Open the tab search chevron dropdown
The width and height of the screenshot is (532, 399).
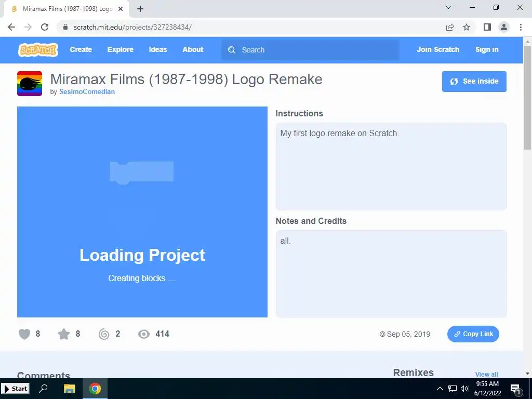pos(448,7)
